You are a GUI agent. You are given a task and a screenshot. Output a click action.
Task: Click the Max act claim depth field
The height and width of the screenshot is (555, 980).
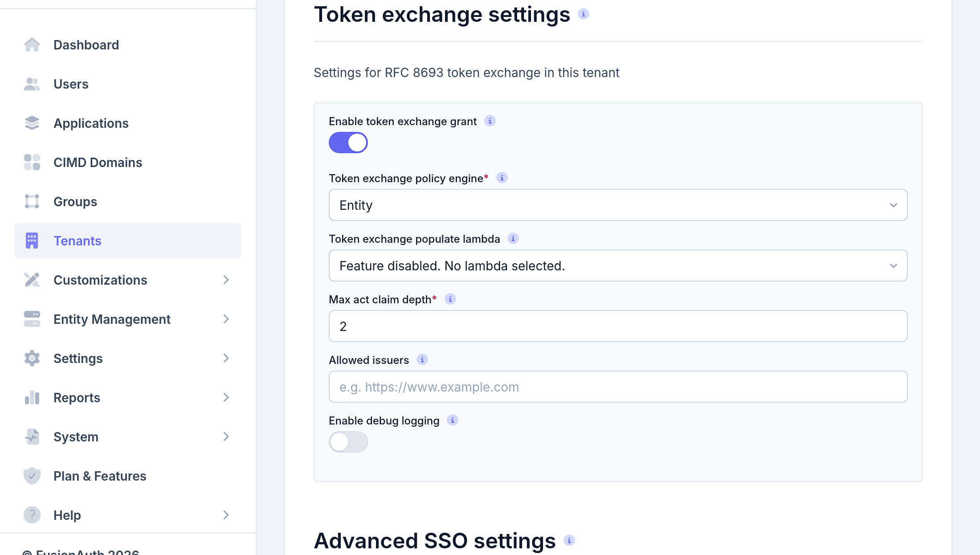click(x=618, y=326)
